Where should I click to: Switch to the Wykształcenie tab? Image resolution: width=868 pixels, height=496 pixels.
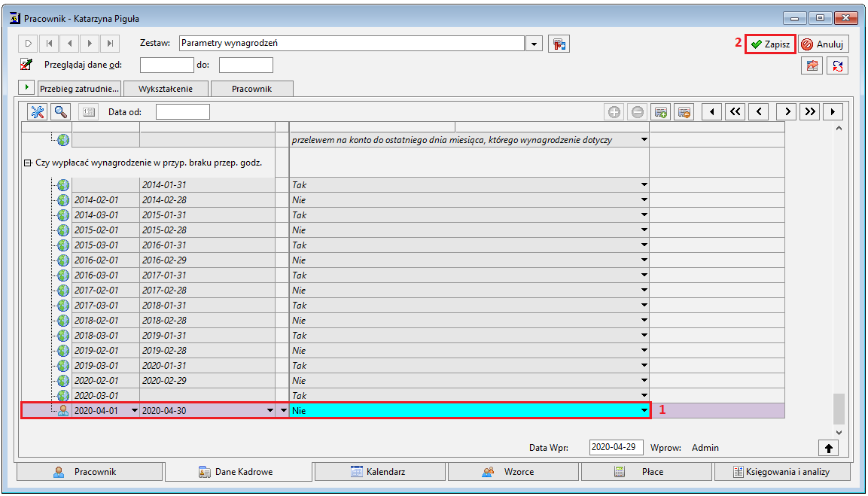tap(166, 89)
